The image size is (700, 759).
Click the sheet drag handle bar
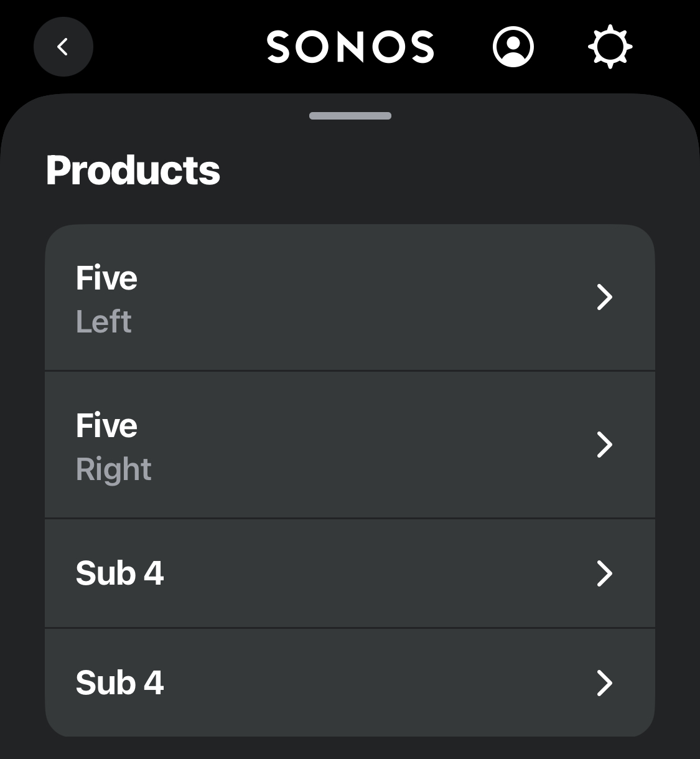[350, 116]
